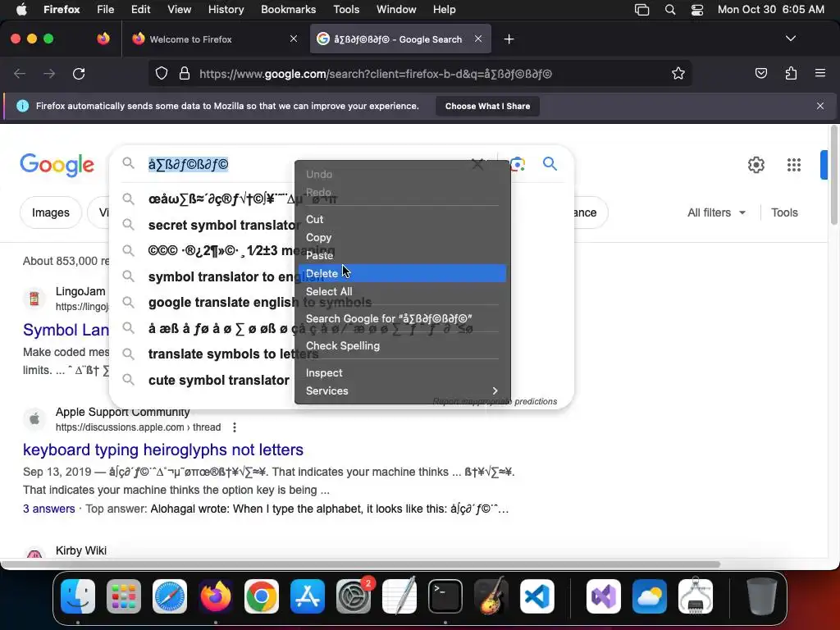Click the URL address bar

(421, 73)
